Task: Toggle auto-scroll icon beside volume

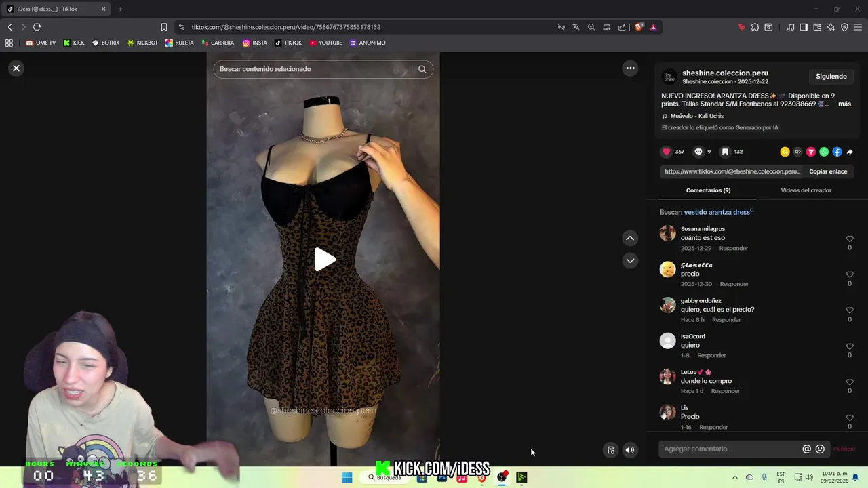Action: (611, 450)
